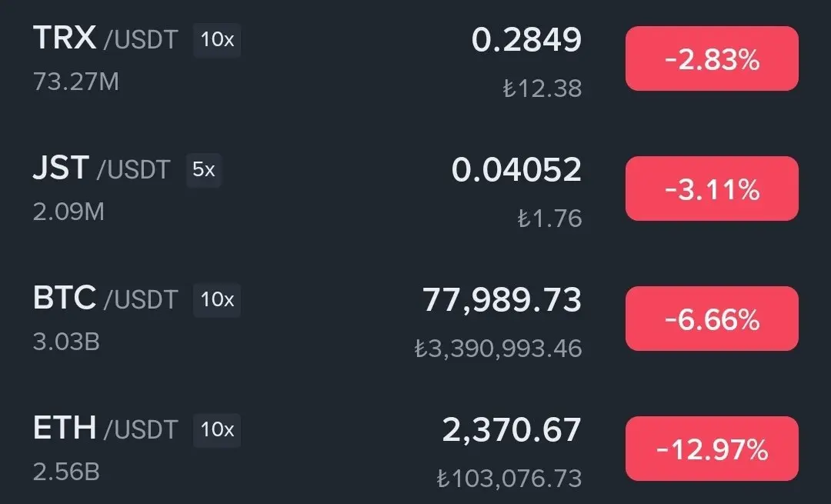
Task: Select the ETH price 2,370.67
Action: coord(512,430)
